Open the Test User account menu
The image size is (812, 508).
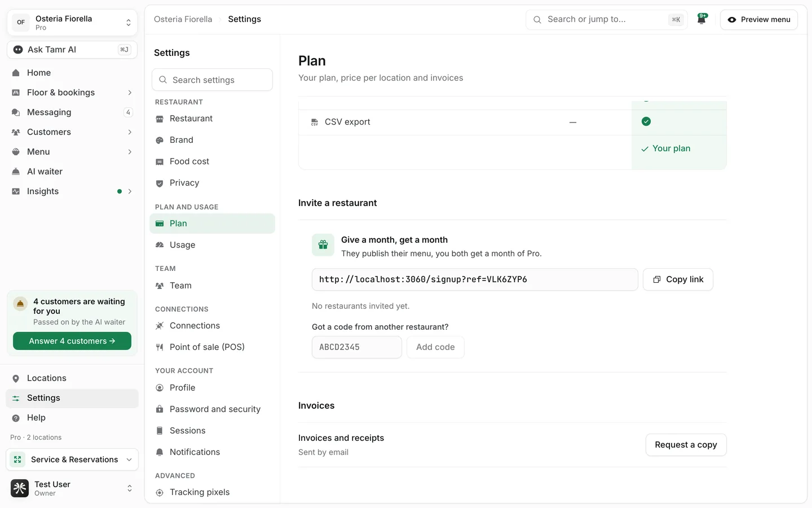[x=72, y=488]
